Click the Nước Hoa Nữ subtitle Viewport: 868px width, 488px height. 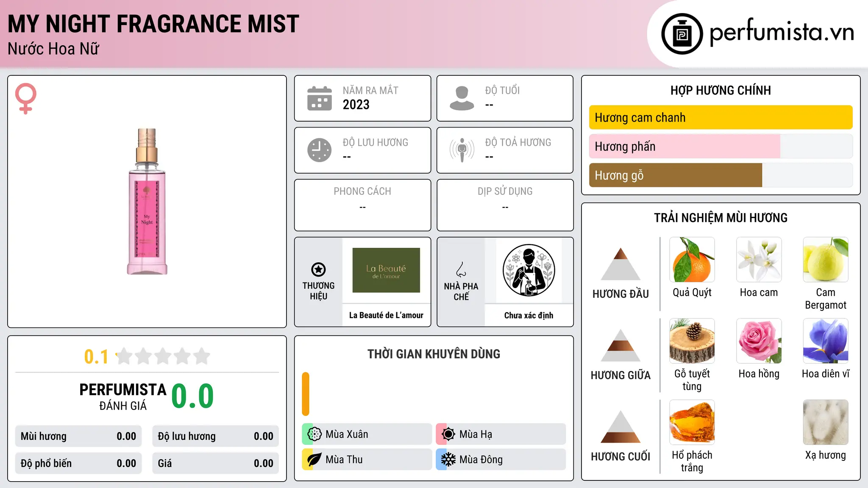point(53,49)
